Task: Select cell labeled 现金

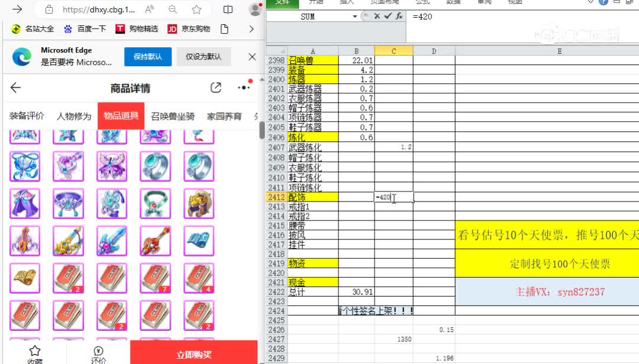Action: point(313,282)
